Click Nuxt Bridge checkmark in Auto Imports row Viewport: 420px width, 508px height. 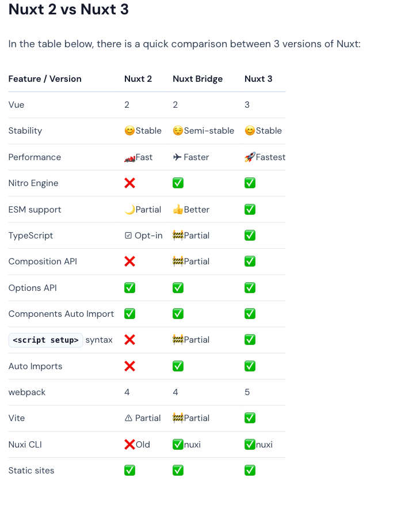coord(178,366)
